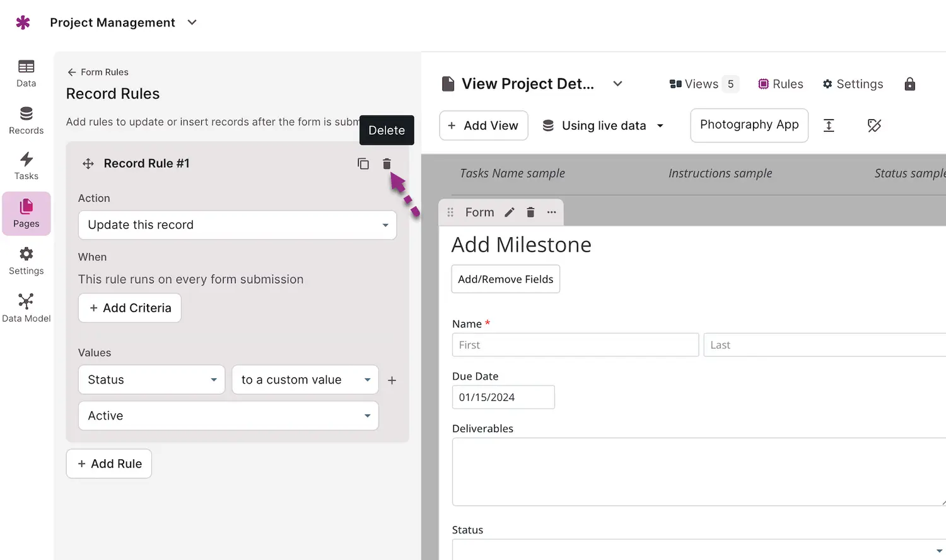The width and height of the screenshot is (946, 560).
Task: Click the Add Rule button
Action: (x=109, y=464)
